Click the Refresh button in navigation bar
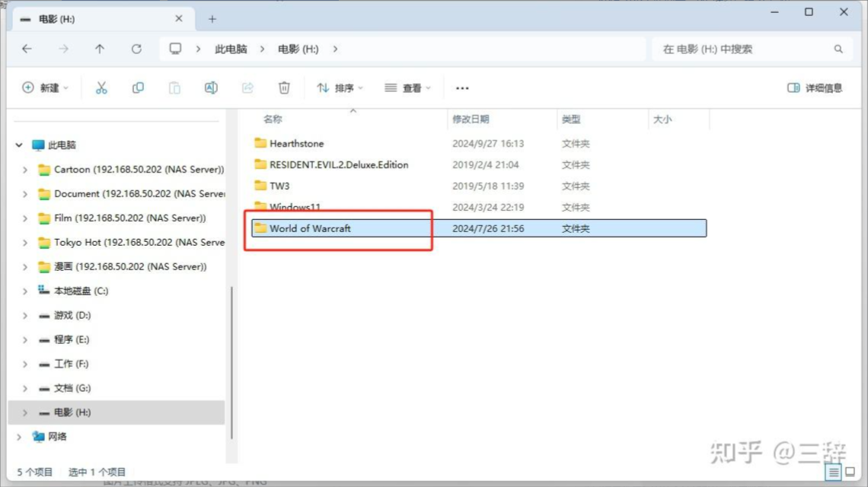Viewport: 868px width, 487px height. (x=136, y=49)
